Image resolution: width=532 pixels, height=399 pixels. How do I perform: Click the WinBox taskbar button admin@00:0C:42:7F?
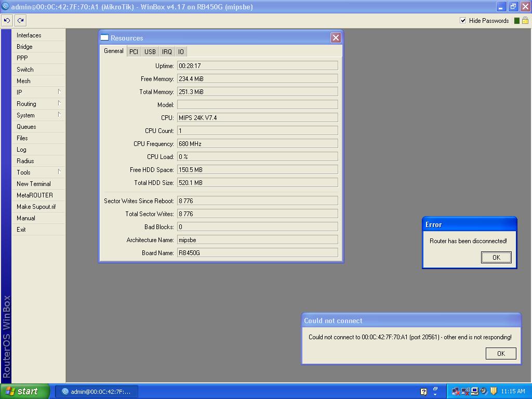click(x=96, y=392)
